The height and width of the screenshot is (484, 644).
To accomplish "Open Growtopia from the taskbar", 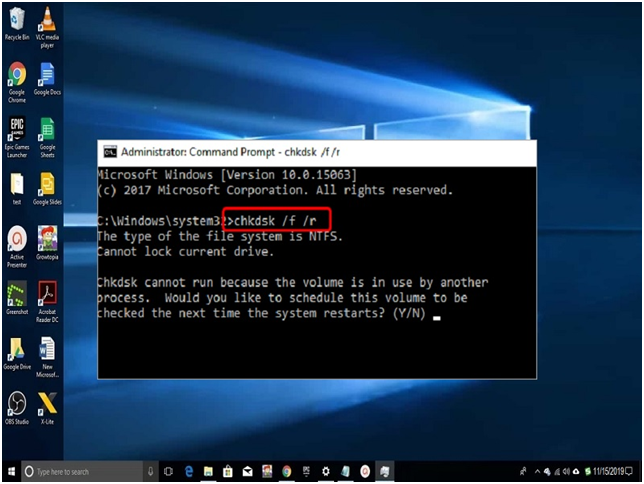I will tap(267, 471).
